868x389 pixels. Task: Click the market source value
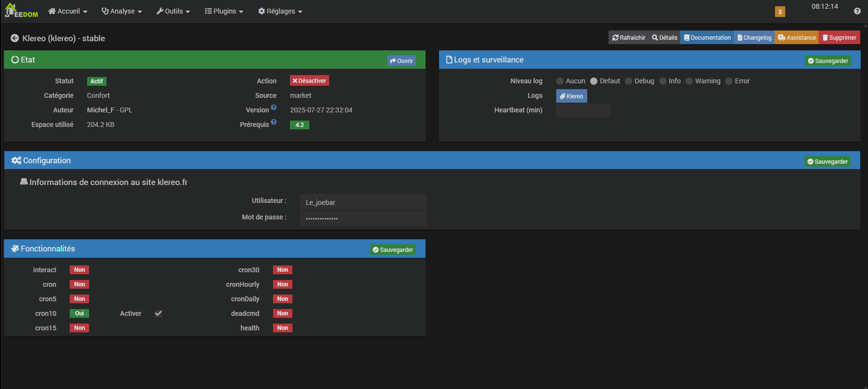point(301,95)
